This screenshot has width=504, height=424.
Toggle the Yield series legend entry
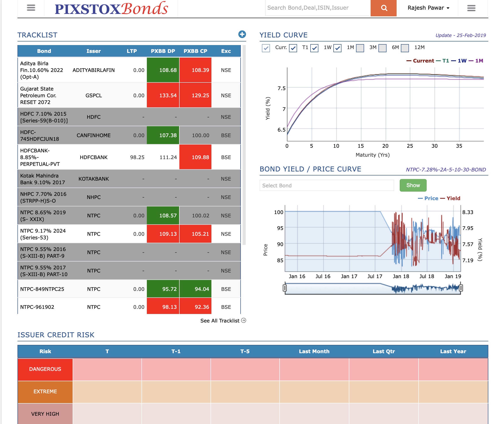450,198
